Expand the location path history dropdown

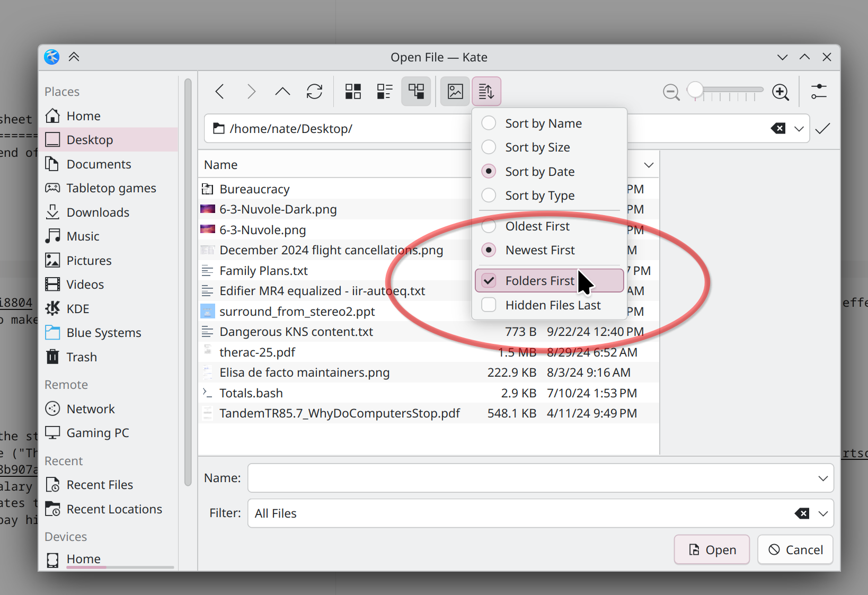799,129
